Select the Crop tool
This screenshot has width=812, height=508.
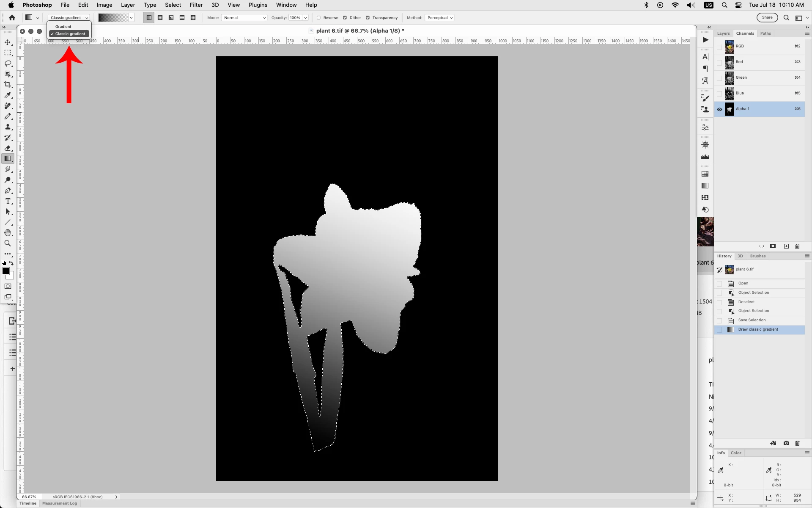coord(8,85)
